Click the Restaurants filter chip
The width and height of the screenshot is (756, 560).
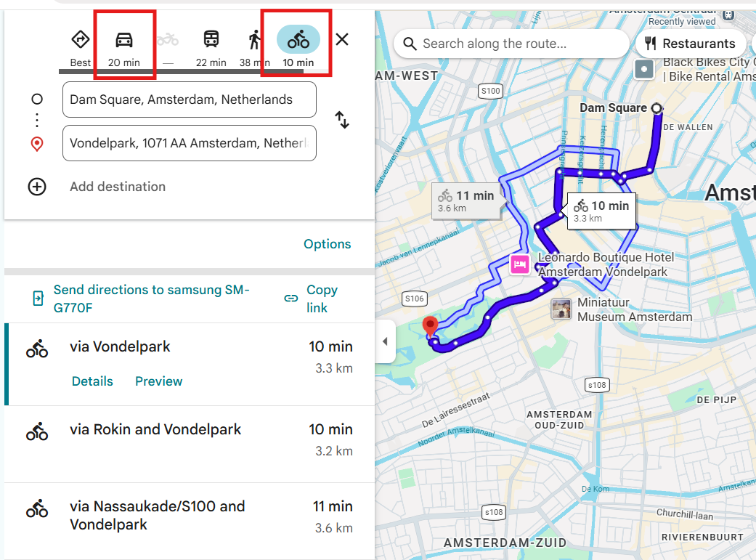(690, 44)
